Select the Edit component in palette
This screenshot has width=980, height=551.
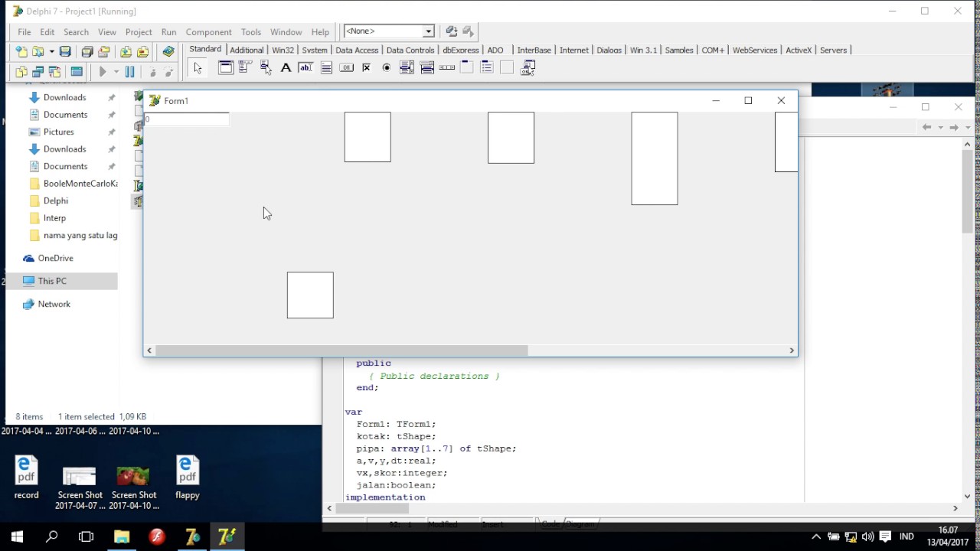(x=305, y=68)
